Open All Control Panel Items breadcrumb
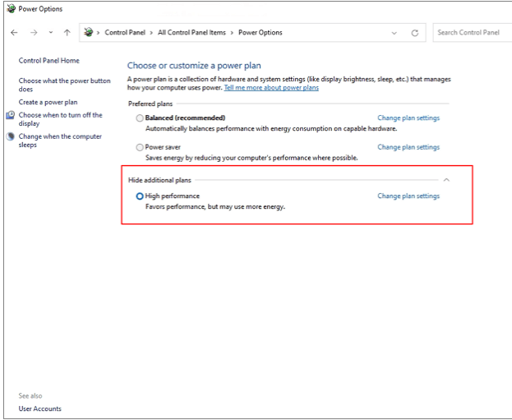 tap(191, 33)
